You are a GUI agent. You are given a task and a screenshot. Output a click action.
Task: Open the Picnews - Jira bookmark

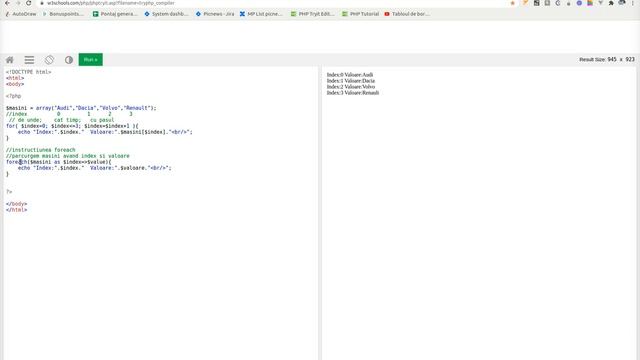coord(215,14)
